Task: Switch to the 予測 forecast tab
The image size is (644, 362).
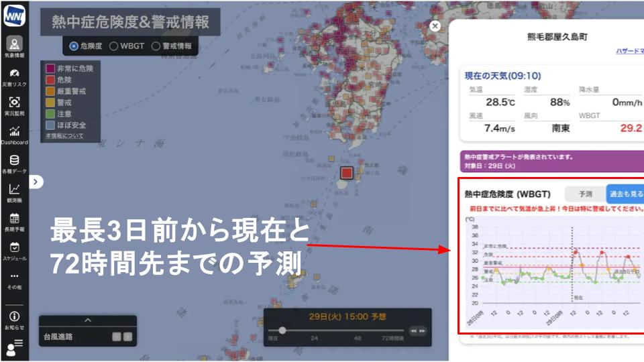Action: point(584,194)
